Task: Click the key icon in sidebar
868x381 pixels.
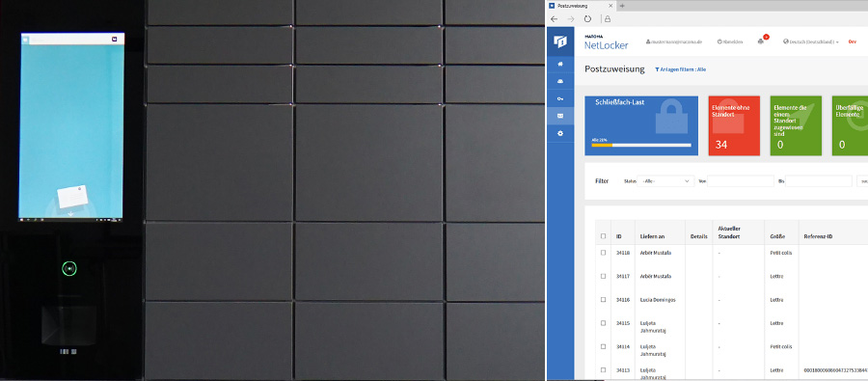Action: [560, 98]
